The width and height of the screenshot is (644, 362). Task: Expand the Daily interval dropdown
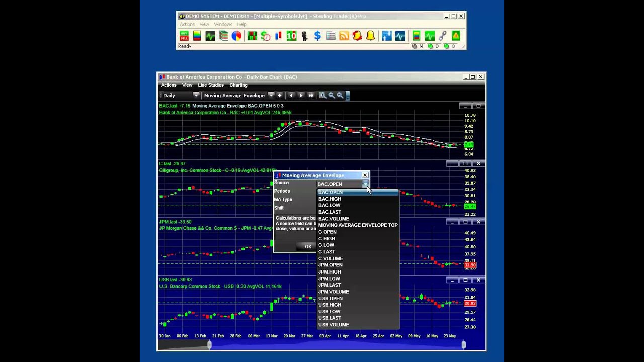(196, 95)
